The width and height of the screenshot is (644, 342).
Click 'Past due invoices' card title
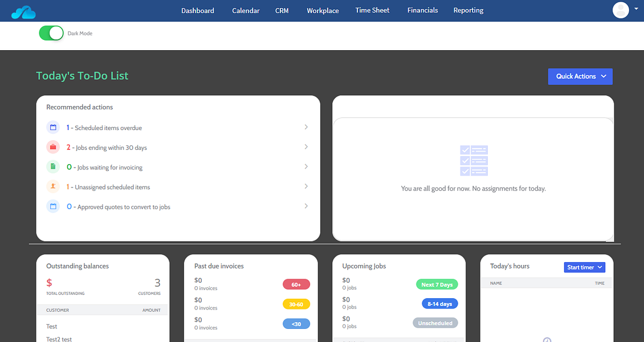(x=219, y=266)
